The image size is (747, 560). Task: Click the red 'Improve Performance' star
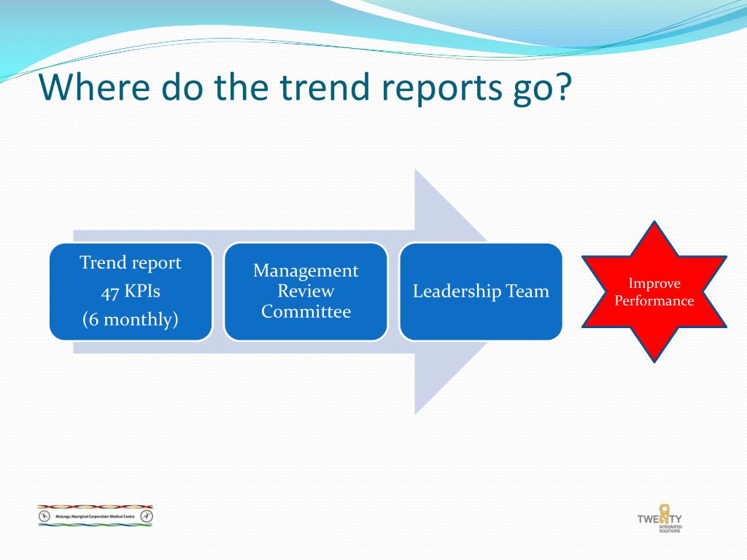pos(654,292)
